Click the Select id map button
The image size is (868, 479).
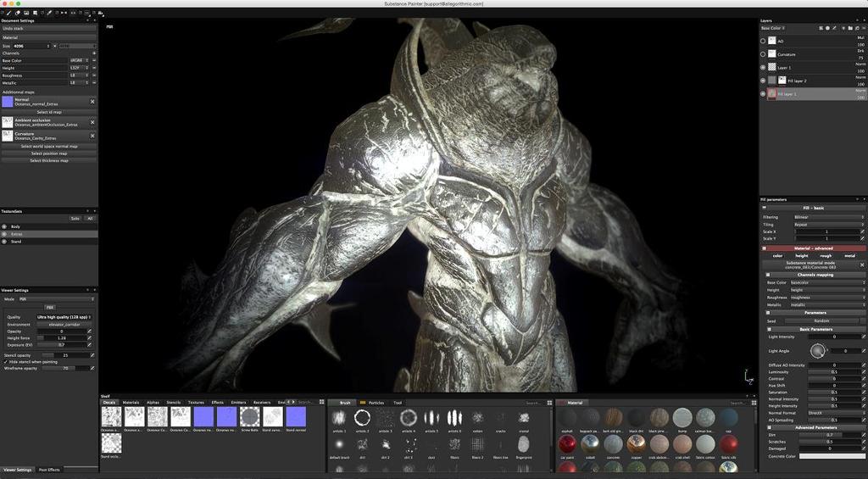coord(49,112)
